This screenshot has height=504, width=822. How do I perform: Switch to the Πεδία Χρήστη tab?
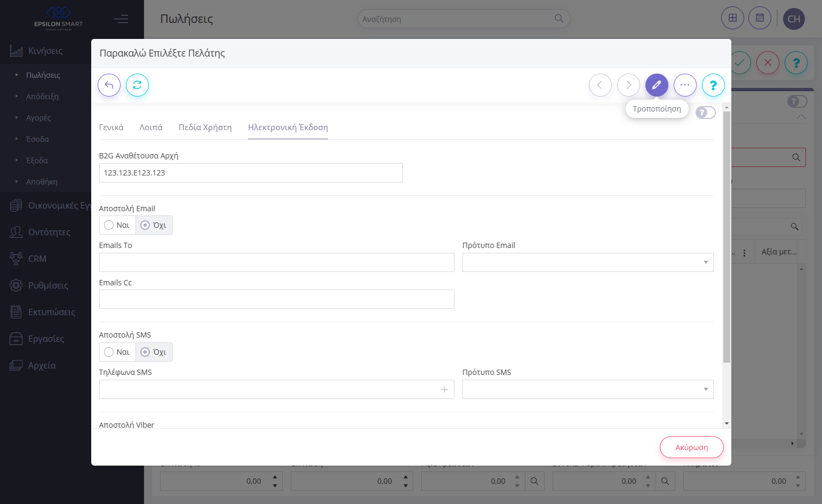click(205, 127)
